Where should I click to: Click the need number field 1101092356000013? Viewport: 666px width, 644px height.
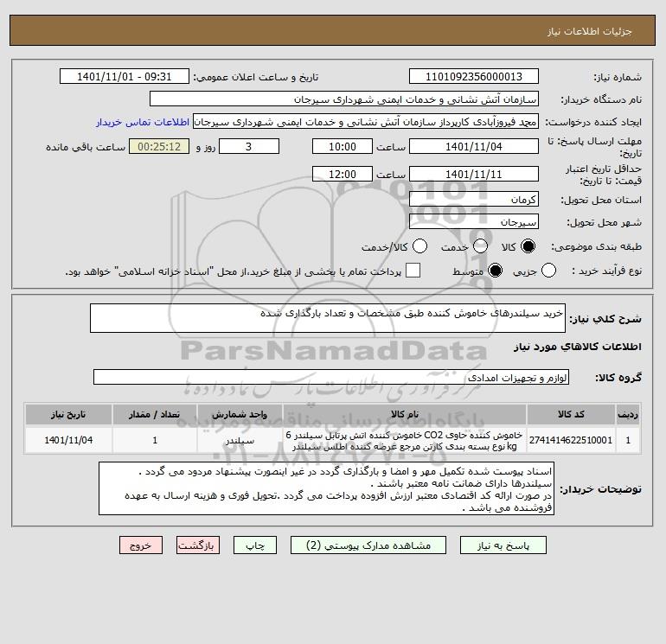474,76
